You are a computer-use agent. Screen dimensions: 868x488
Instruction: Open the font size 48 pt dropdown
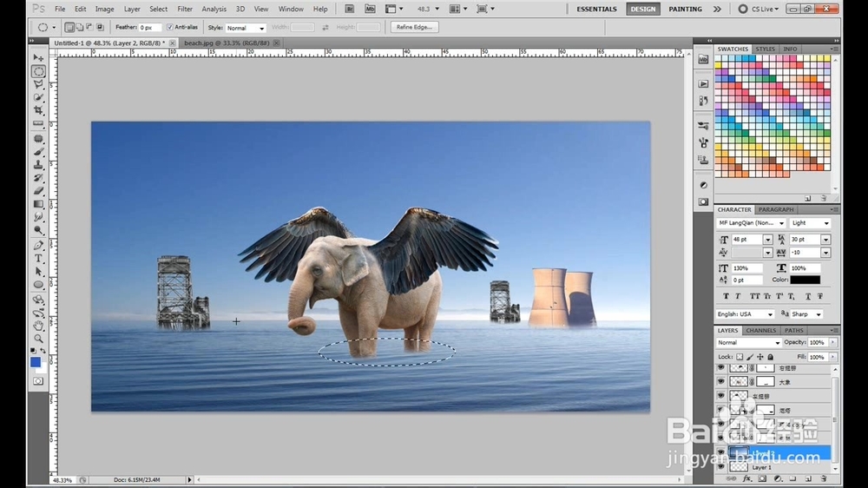[768, 240]
